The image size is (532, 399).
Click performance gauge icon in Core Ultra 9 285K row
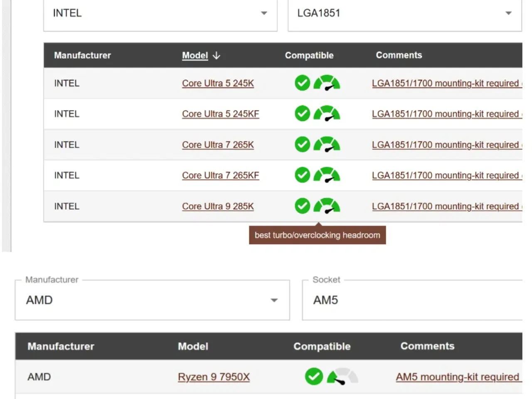(x=327, y=206)
